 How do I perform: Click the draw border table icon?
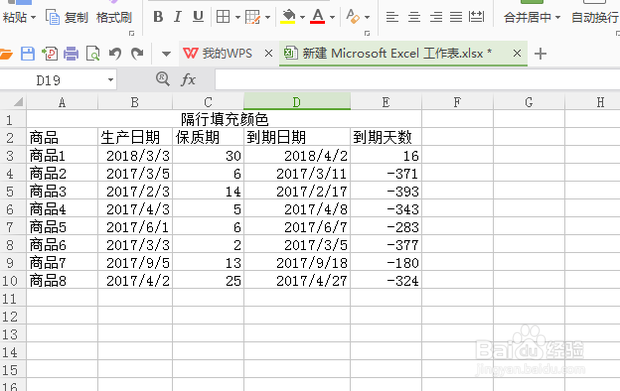(252, 17)
